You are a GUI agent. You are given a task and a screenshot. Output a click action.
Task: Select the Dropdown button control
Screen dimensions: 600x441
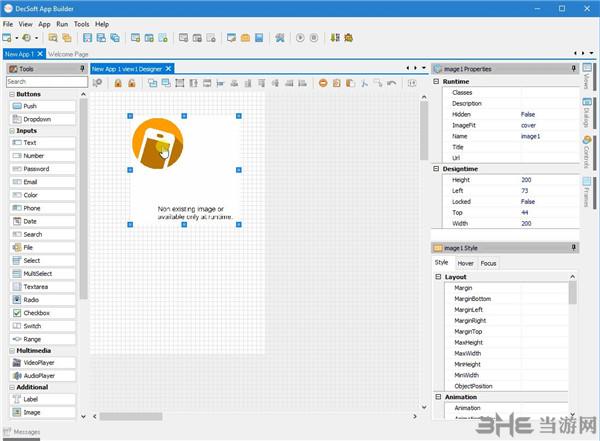[x=42, y=119]
